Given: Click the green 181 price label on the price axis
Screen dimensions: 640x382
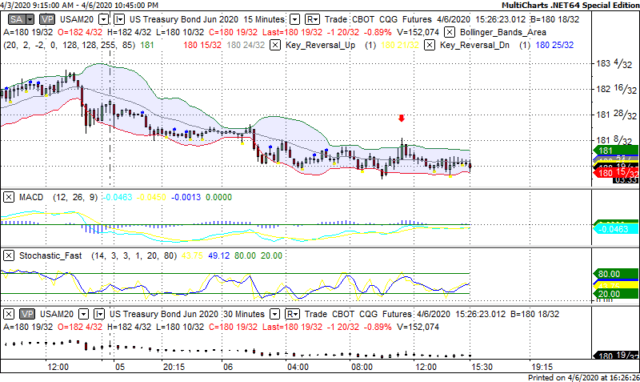Looking at the screenshot, I should (x=615, y=151).
